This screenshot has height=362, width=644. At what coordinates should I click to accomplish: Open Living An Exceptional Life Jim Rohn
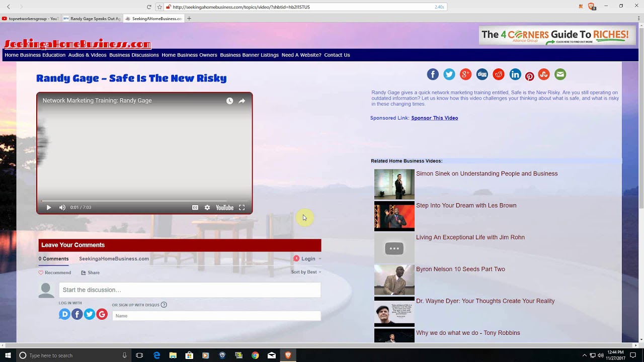coord(470,237)
